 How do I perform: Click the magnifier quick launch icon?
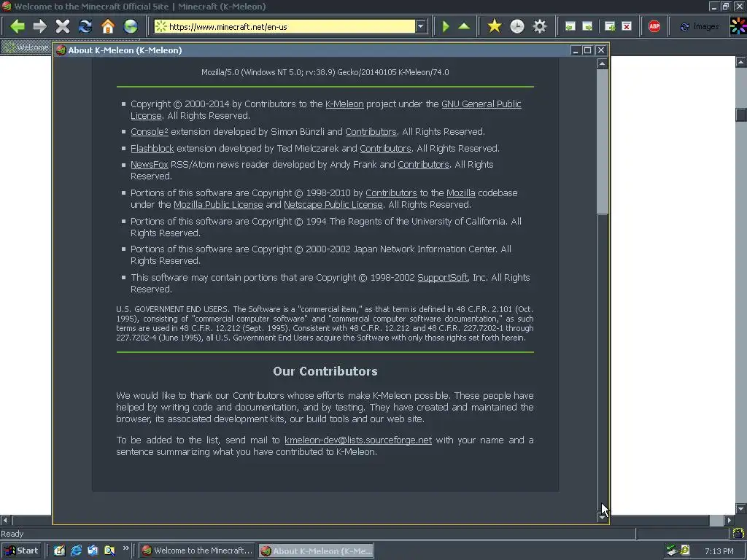(x=109, y=551)
